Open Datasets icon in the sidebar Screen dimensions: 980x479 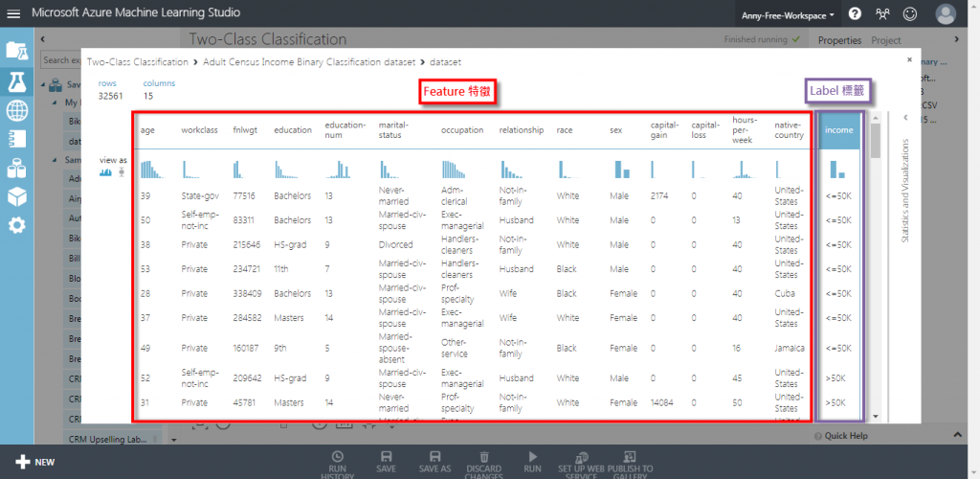pos(17,169)
